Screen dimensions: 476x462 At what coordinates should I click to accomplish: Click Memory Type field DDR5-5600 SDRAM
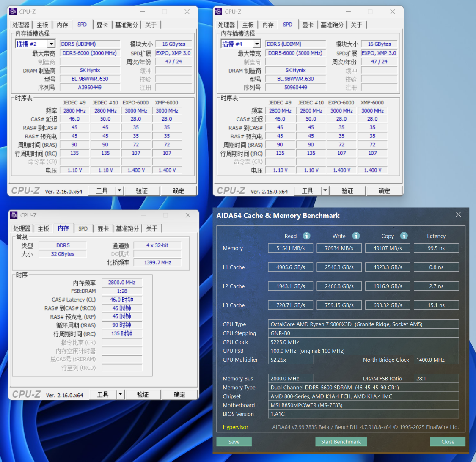tap(363, 388)
